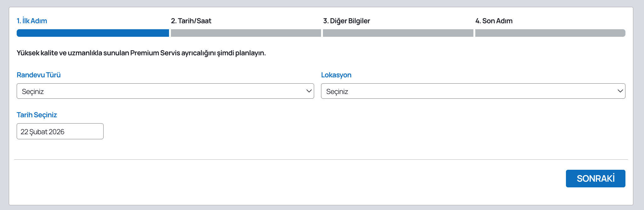644x210 pixels.
Task: Switch to '3. Diğer Bilgiler' step
Action: (347, 21)
